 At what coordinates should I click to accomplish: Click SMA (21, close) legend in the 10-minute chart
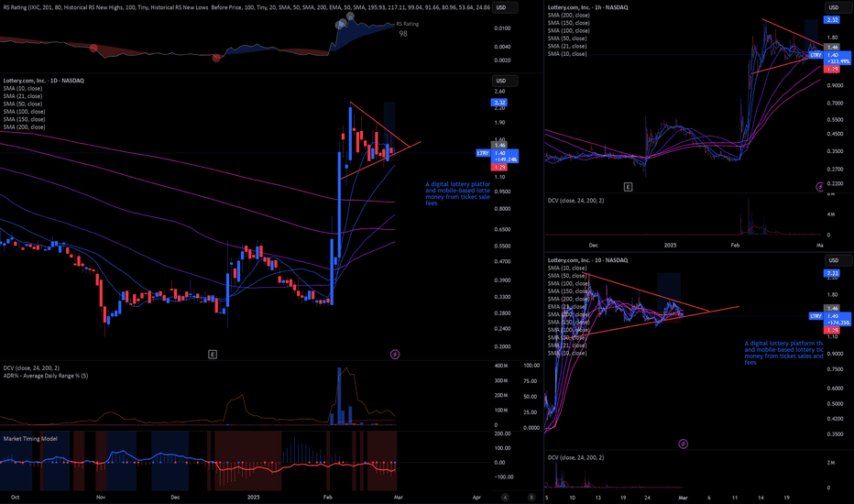tap(567, 345)
